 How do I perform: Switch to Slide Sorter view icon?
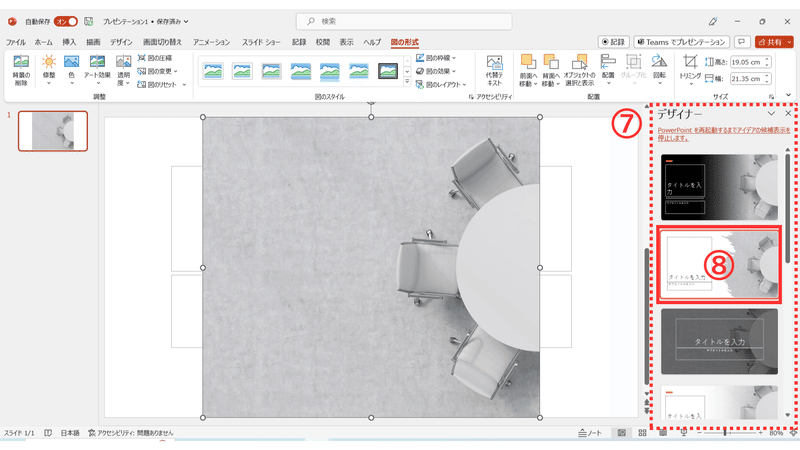642,433
